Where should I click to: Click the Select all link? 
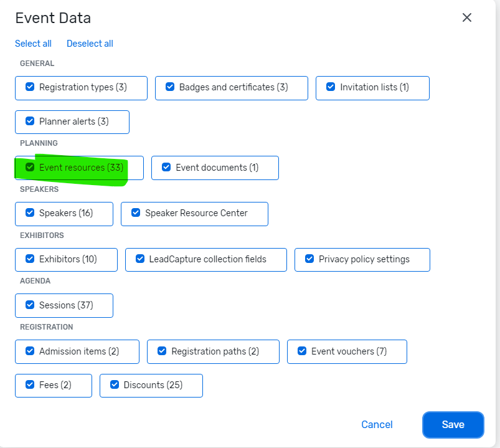point(33,44)
